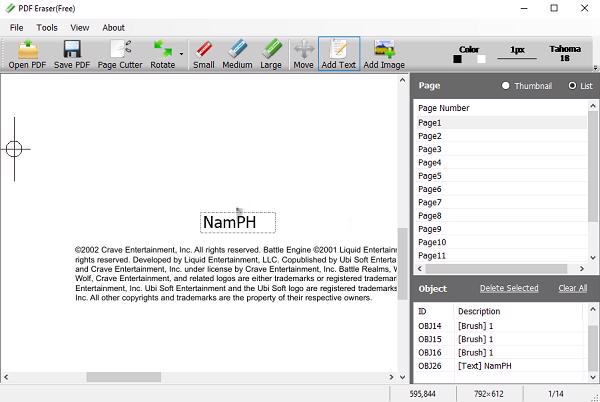The height and width of the screenshot is (402, 600).
Task: Select the Add Image tool
Action: coord(384,54)
